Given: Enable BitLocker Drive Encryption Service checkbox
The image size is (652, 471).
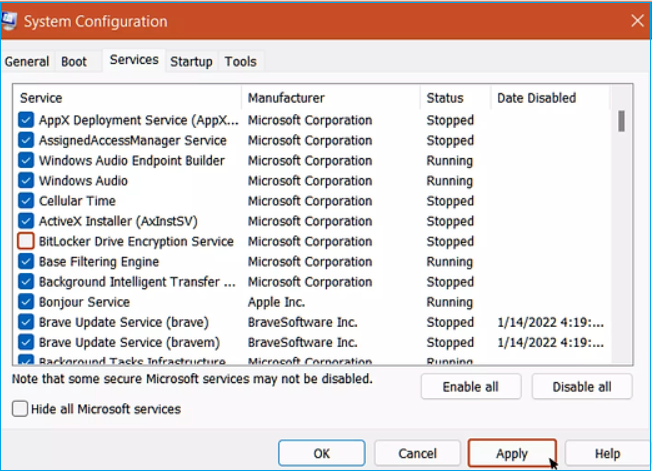Looking at the screenshot, I should [x=26, y=241].
